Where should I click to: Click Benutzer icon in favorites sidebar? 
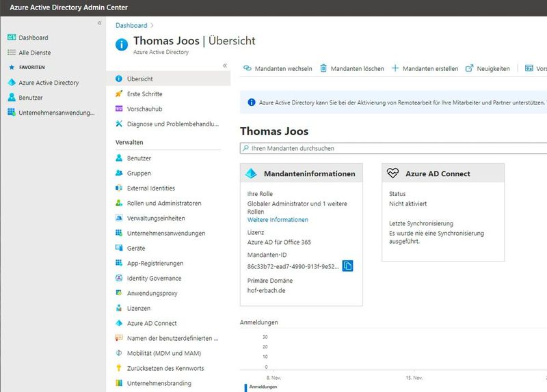pyautogui.click(x=12, y=98)
